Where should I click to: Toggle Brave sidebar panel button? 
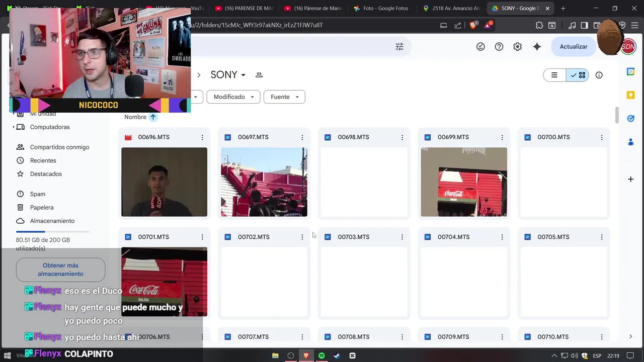[584, 25]
